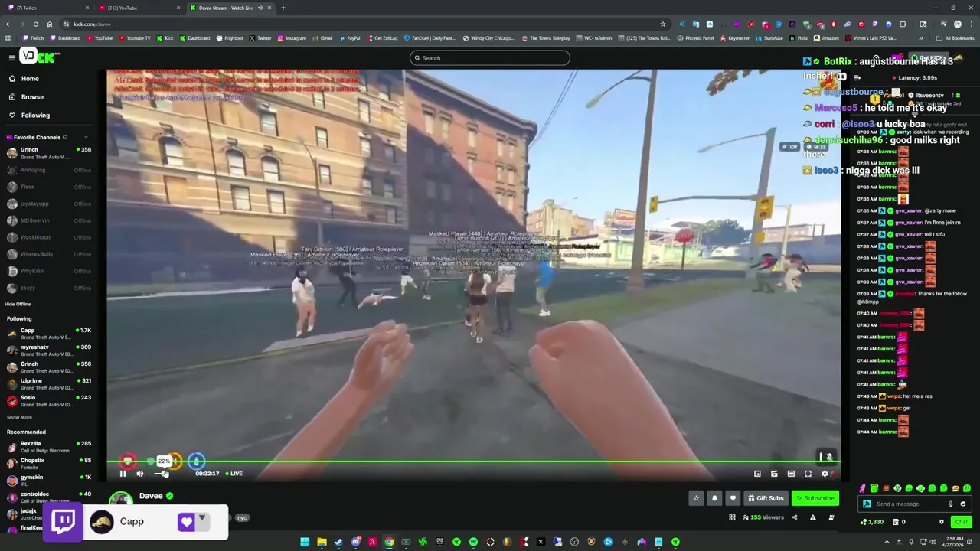Mute the player volume speaker icon
The width and height of the screenshot is (980, 551).
(x=140, y=474)
